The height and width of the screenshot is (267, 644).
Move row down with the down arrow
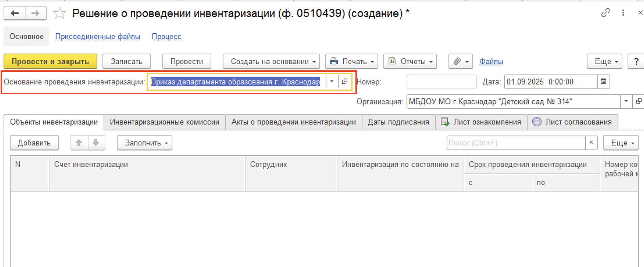(96, 143)
